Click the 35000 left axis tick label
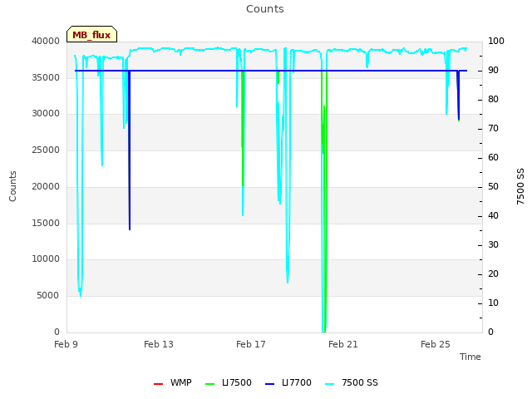This screenshot has width=532, height=399. (46, 77)
